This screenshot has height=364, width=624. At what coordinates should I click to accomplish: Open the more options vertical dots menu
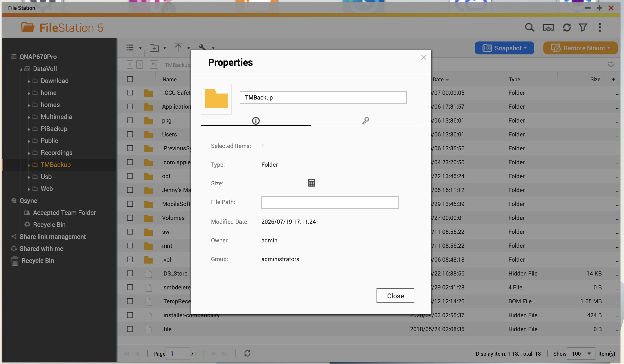600,28
